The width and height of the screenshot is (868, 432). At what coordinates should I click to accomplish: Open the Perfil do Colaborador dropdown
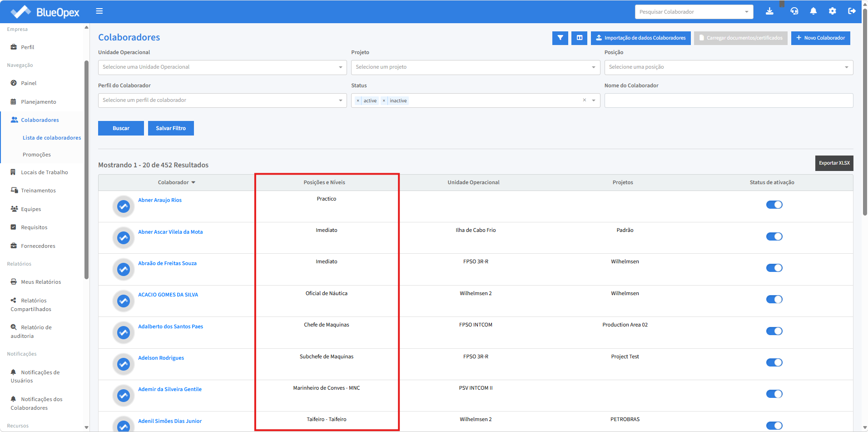pos(223,100)
